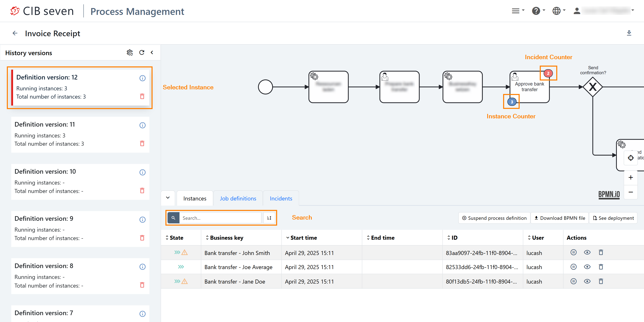Screen dimensions: 644x322
Task: Suspend the John Smith instance
Action: (574, 252)
